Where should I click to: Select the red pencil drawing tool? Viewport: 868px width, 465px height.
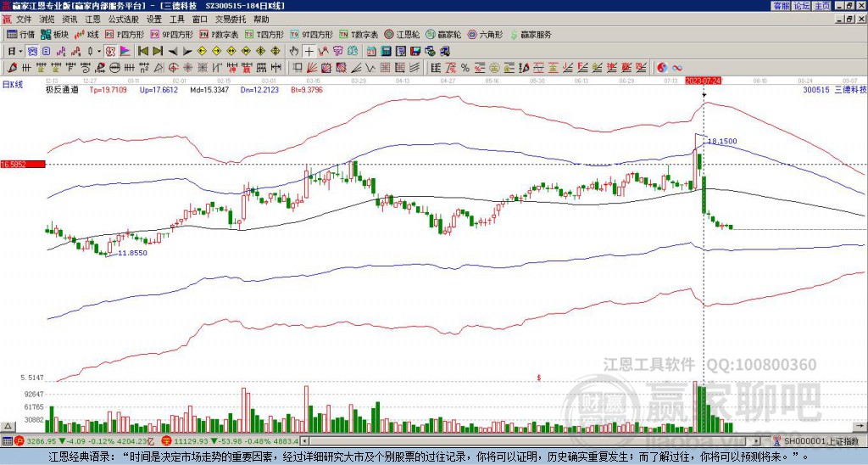point(11,68)
